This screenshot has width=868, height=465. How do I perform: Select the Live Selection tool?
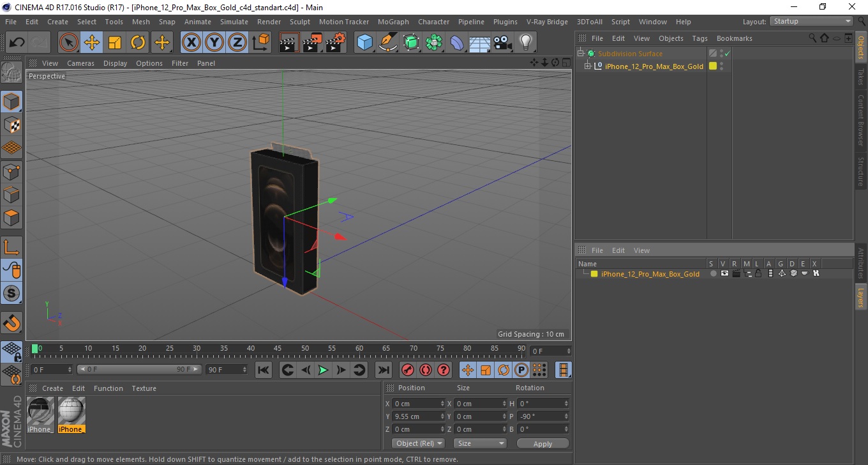[69, 43]
